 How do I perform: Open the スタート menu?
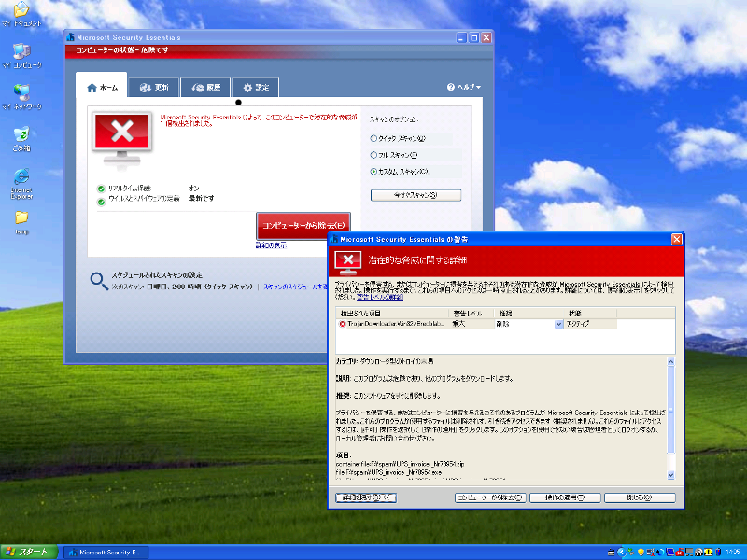point(29,552)
